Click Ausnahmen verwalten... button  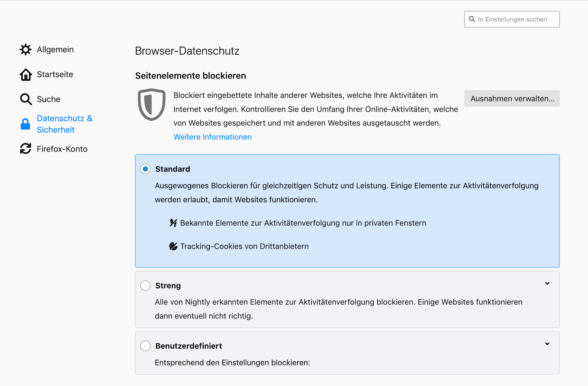click(x=512, y=98)
